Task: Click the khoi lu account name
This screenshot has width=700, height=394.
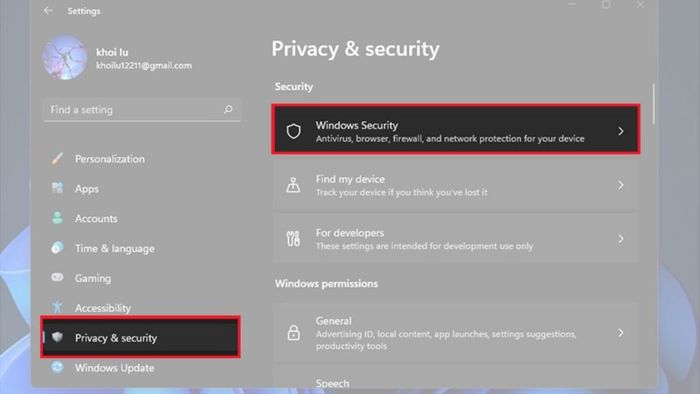Action: (x=112, y=52)
